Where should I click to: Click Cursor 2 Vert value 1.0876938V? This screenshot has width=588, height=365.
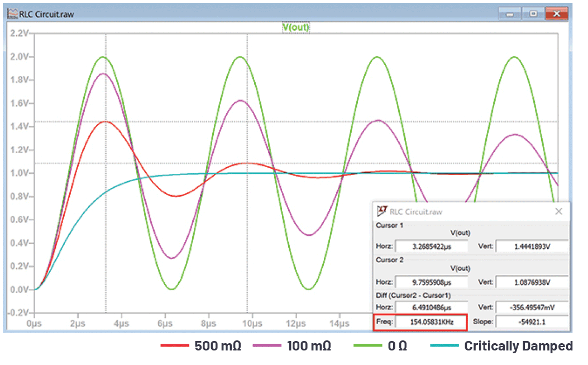coord(532,282)
